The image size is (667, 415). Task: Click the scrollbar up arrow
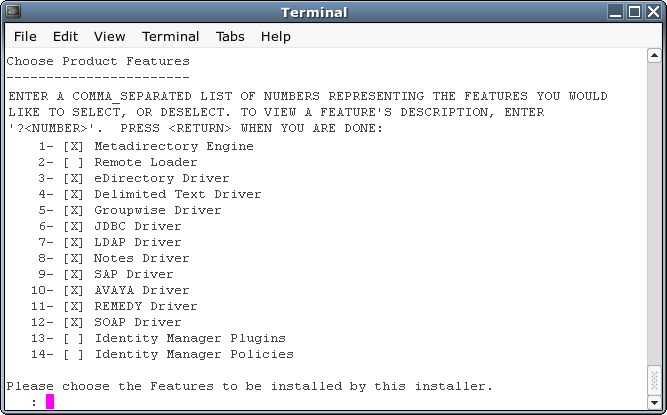point(654,56)
